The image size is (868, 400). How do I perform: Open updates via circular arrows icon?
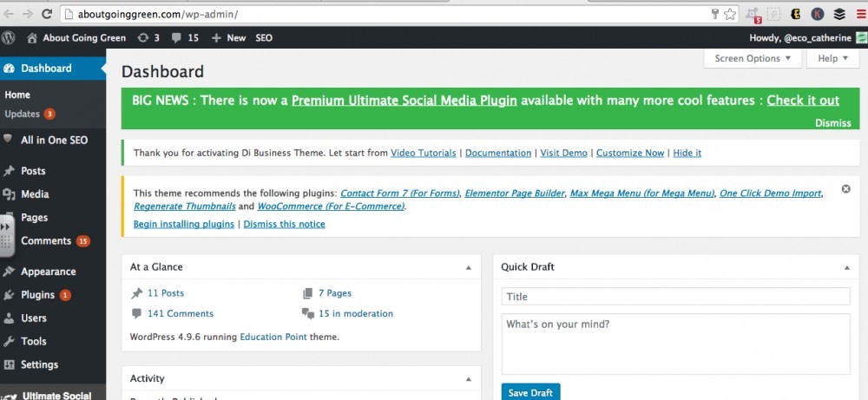(x=143, y=37)
